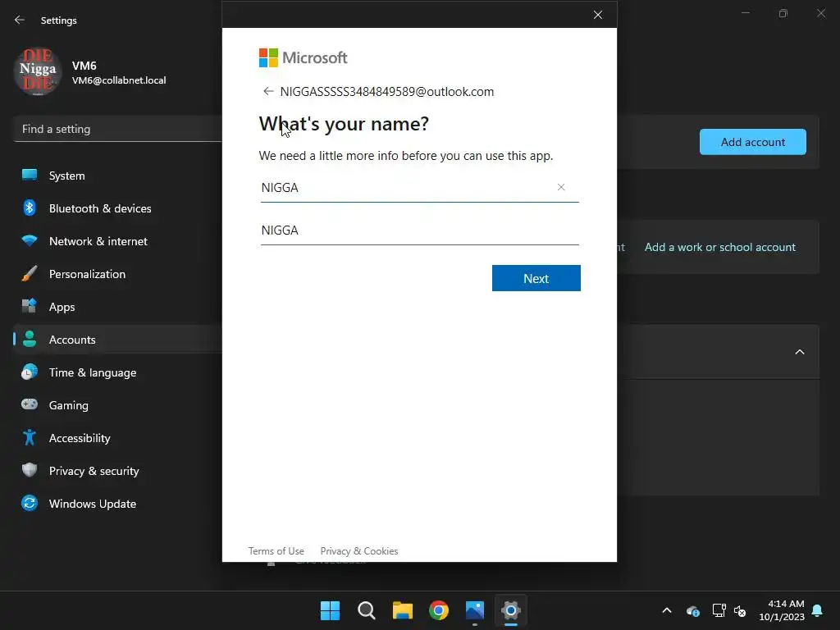Focus the Find a setting search box
Screen dimensions: 840x630
[x=118, y=129]
